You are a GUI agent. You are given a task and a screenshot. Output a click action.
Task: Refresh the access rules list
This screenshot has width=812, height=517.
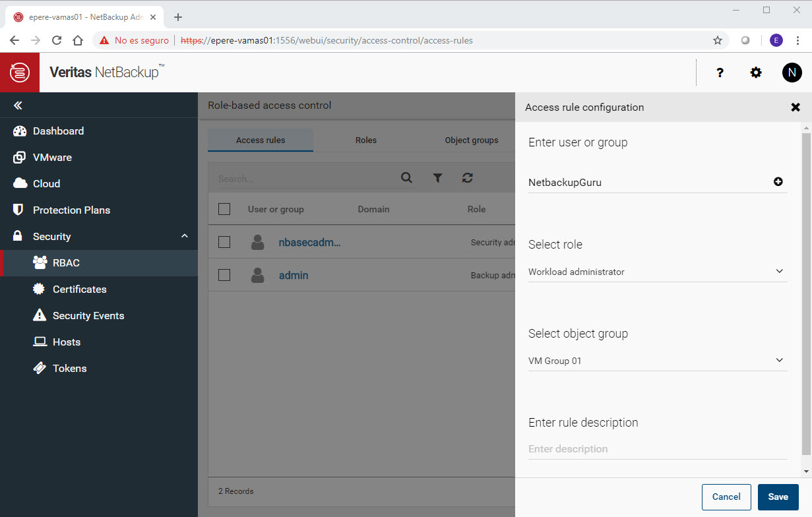(x=468, y=177)
